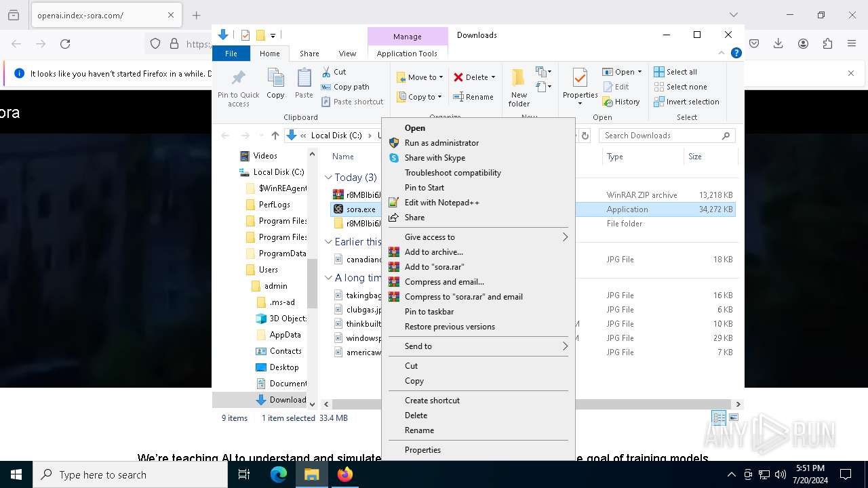The height and width of the screenshot is (488, 868).
Task: Open Firefox from the taskbar
Action: tap(344, 474)
